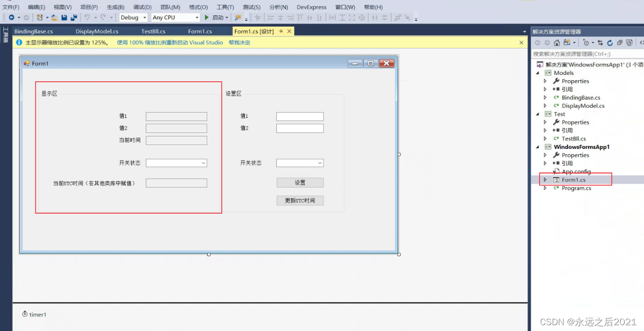The width and height of the screenshot is (644, 331).
Task: Click the Save icon in the toolbar
Action: tap(64, 17)
